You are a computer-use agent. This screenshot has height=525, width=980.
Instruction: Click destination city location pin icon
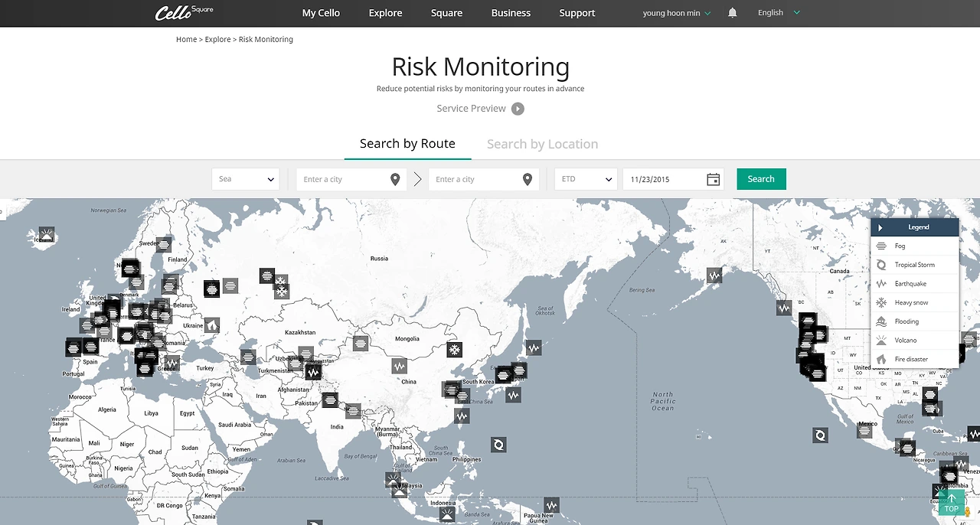pos(527,179)
